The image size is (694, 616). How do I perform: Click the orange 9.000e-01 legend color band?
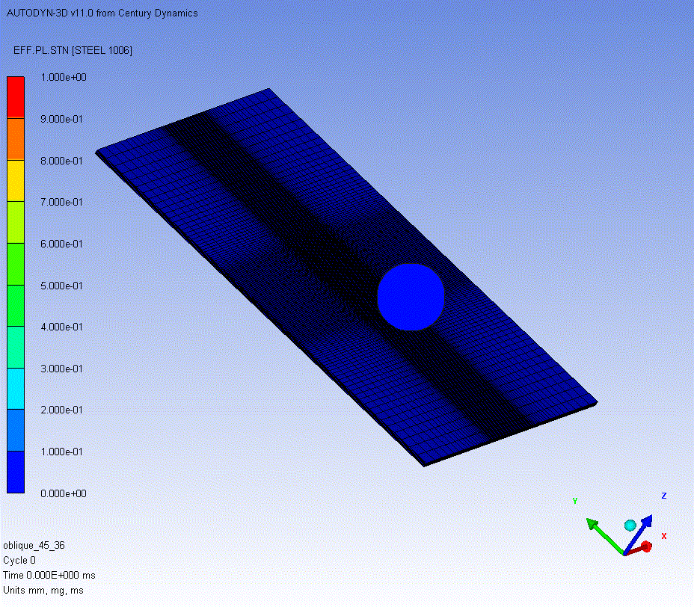pos(16,139)
